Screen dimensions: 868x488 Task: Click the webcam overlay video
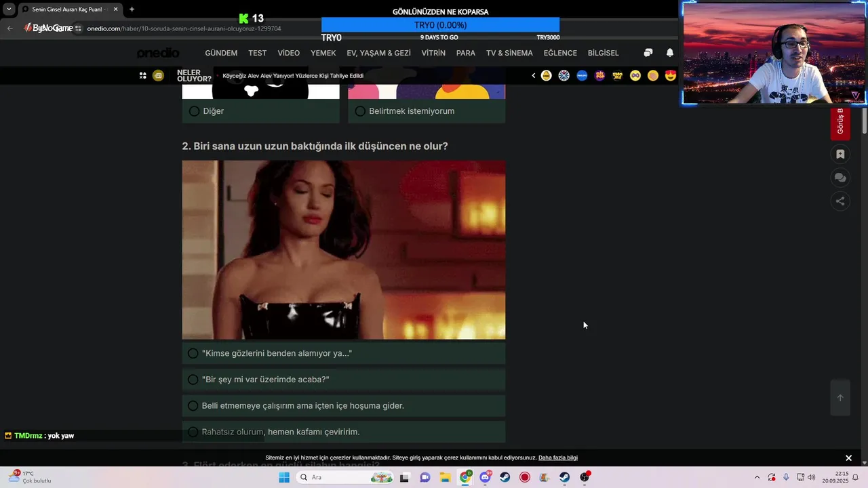pyautogui.click(x=774, y=53)
